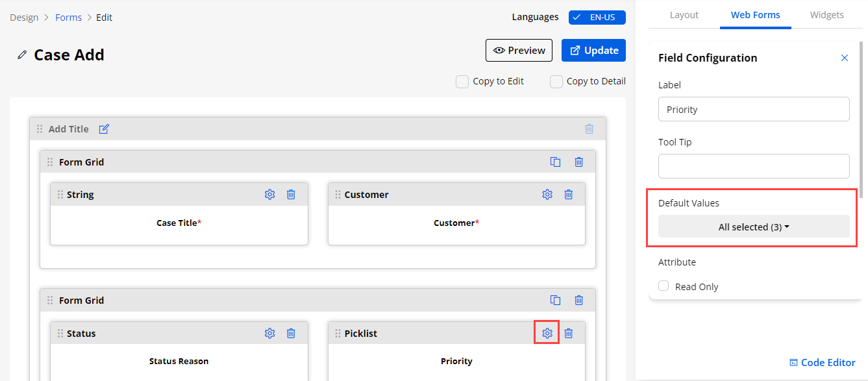The height and width of the screenshot is (381, 868).
Task: Close the Field Configuration panel
Action: click(x=845, y=58)
